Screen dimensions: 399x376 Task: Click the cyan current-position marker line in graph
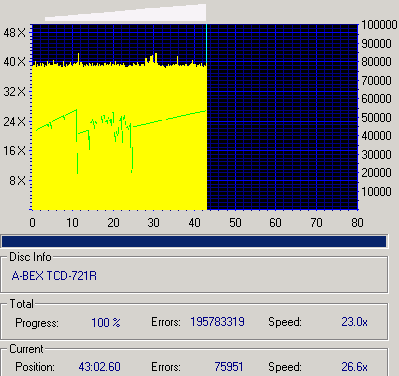click(207, 43)
